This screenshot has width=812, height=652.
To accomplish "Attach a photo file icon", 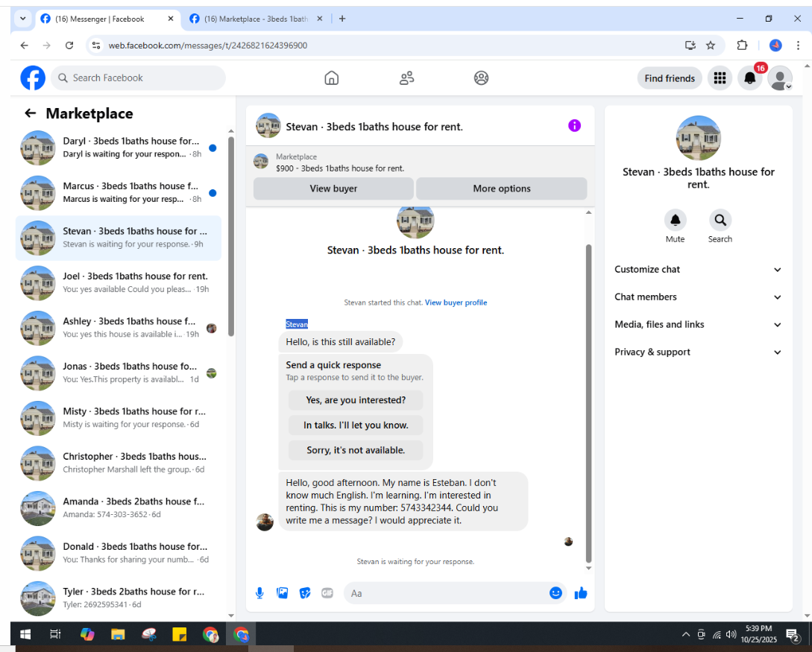I will click(283, 593).
